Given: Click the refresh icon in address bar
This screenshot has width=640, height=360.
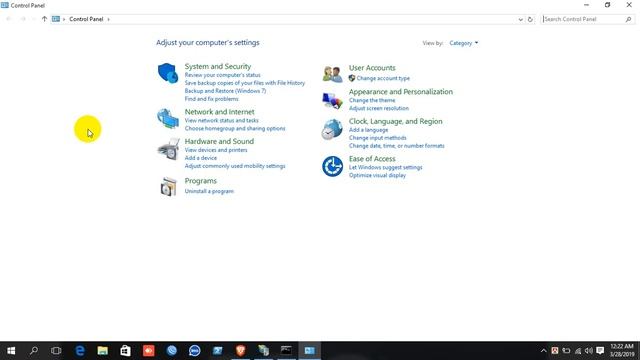Looking at the screenshot, I should [x=530, y=19].
